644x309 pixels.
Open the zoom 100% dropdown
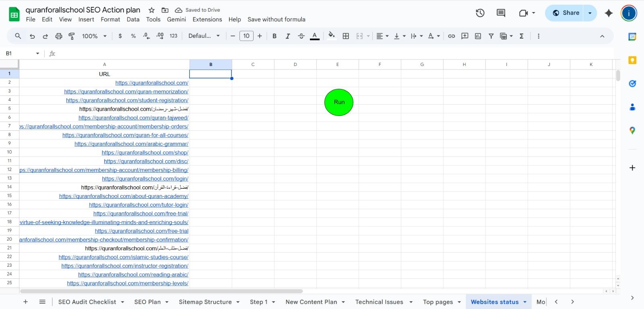coord(94,36)
